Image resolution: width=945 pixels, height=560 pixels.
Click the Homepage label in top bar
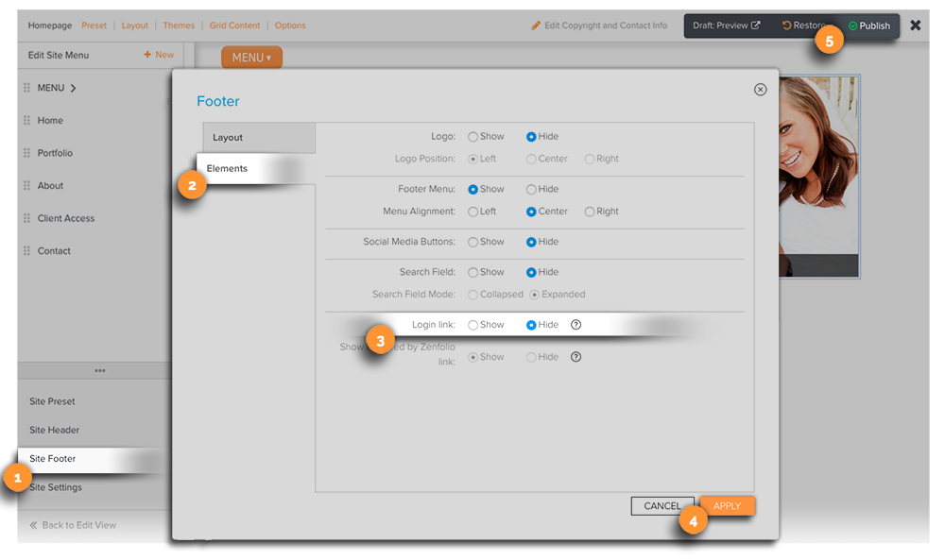(x=49, y=25)
